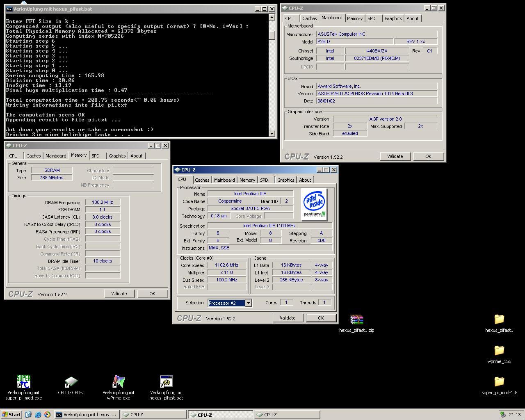Open Graphics tab in processor window

[285, 180]
